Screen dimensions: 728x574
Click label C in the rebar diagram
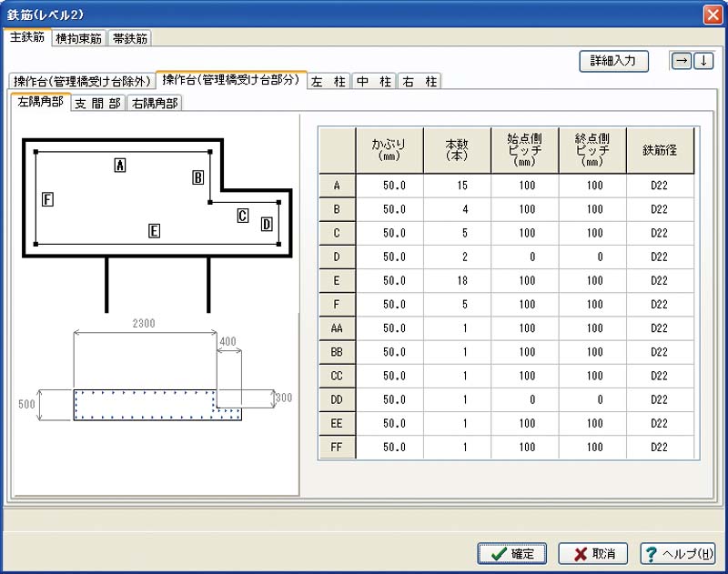(x=243, y=216)
